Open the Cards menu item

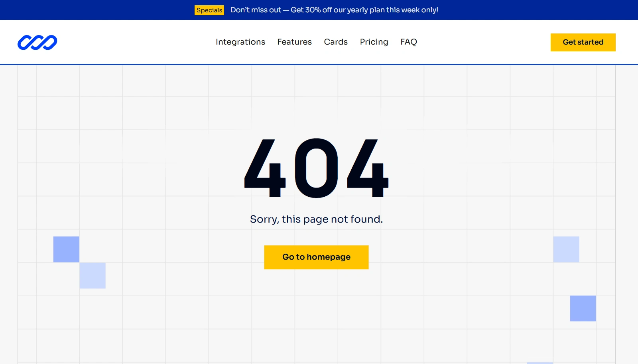(336, 42)
